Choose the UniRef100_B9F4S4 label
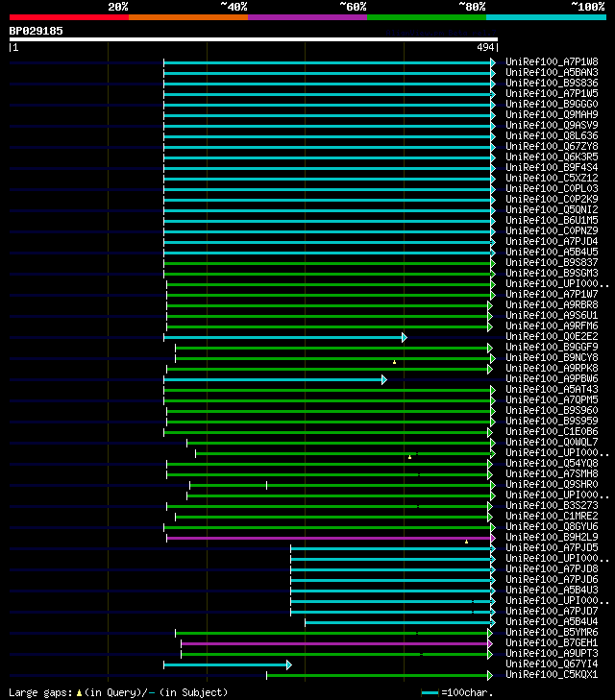The width and height of the screenshot is (615, 700). 552,167
